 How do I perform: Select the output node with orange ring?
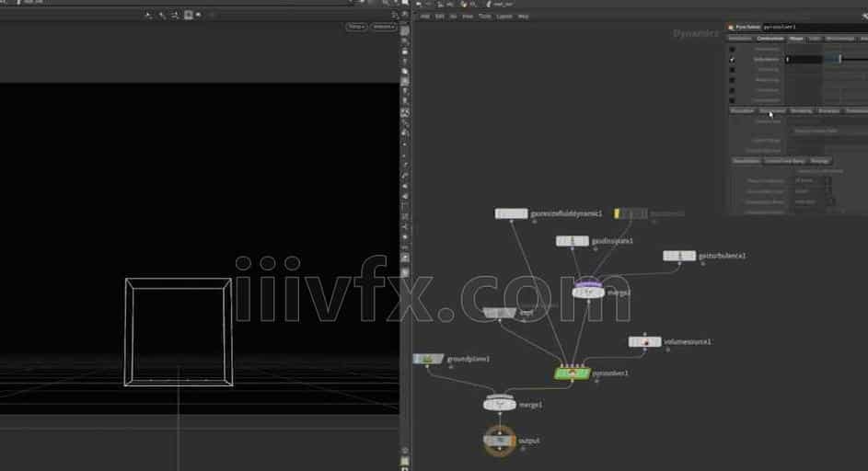[499, 441]
